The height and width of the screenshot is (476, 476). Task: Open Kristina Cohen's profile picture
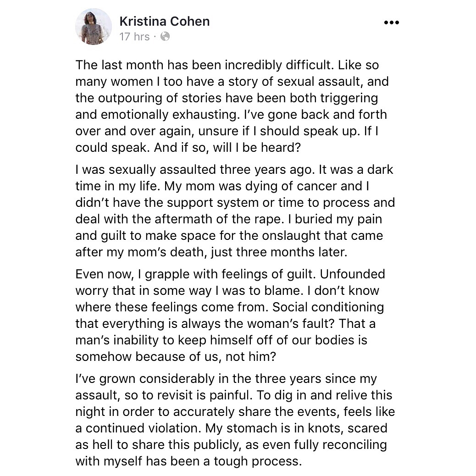click(93, 26)
